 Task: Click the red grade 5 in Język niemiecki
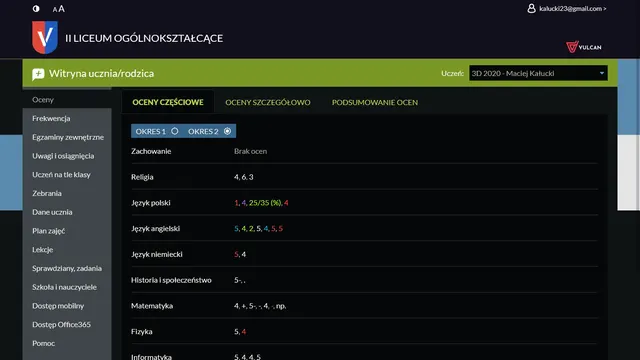pyautogui.click(x=236, y=254)
